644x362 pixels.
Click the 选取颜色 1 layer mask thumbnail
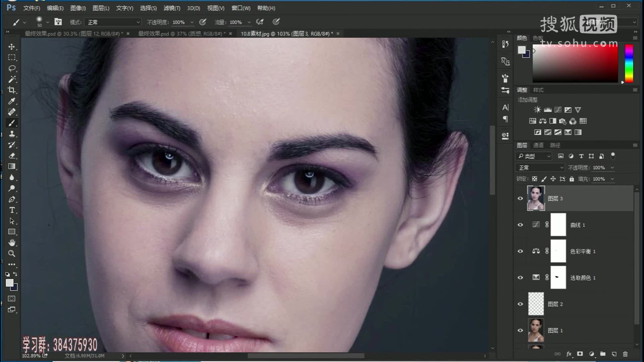(558, 278)
